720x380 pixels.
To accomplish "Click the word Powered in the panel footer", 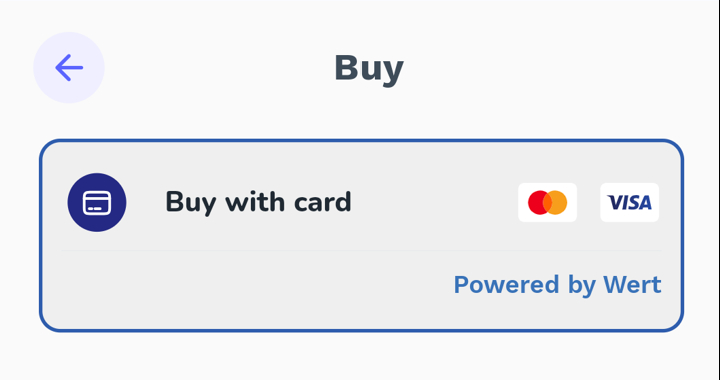I will click(x=506, y=284).
